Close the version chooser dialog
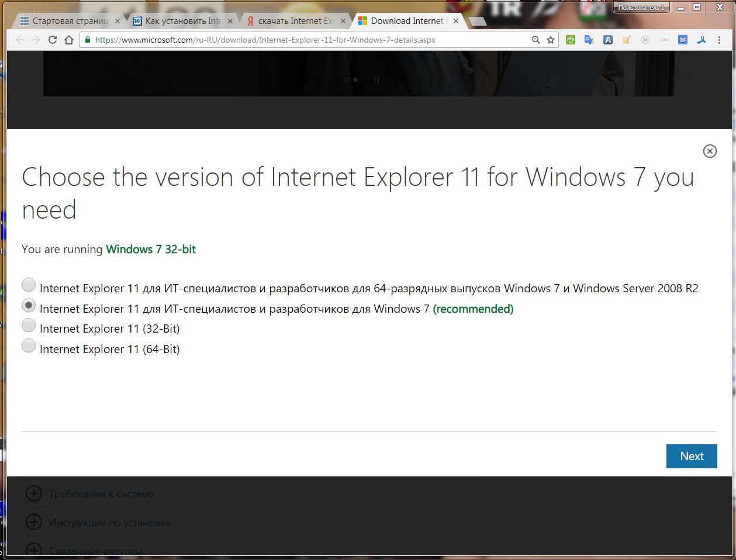 [x=710, y=151]
